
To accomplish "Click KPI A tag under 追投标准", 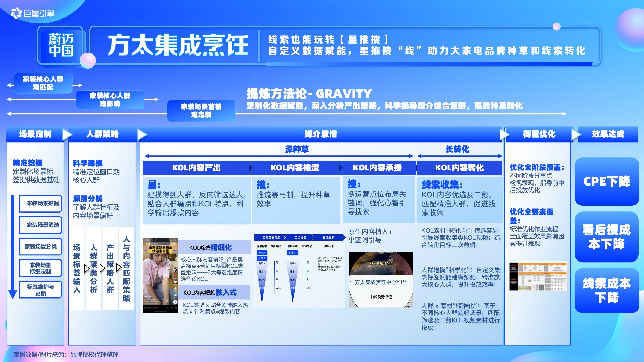I will coord(292,253).
